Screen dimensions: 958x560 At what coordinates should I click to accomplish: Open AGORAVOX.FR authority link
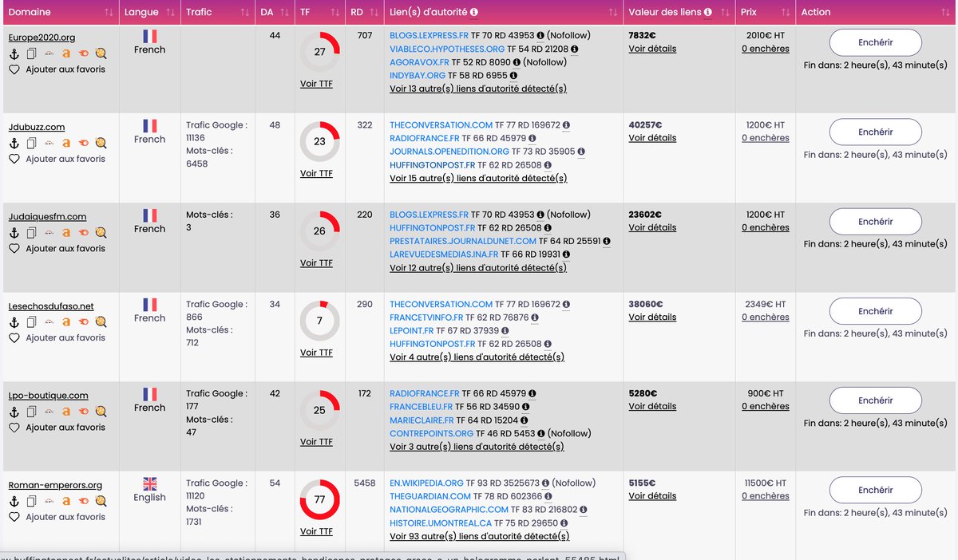tap(419, 62)
